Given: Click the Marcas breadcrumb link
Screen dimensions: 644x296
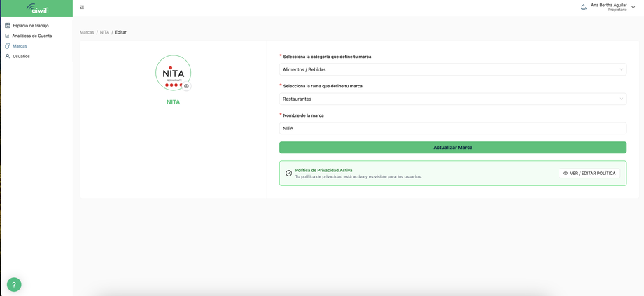Looking at the screenshot, I should point(87,32).
